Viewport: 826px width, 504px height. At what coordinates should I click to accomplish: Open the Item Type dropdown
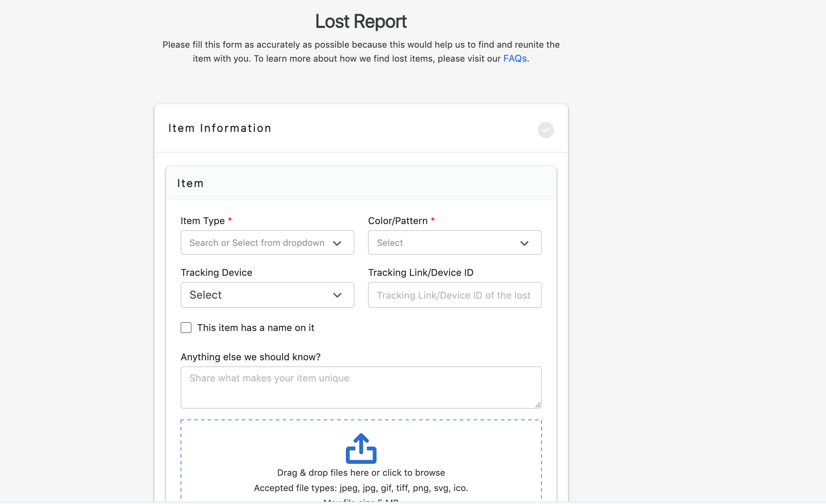(x=267, y=242)
